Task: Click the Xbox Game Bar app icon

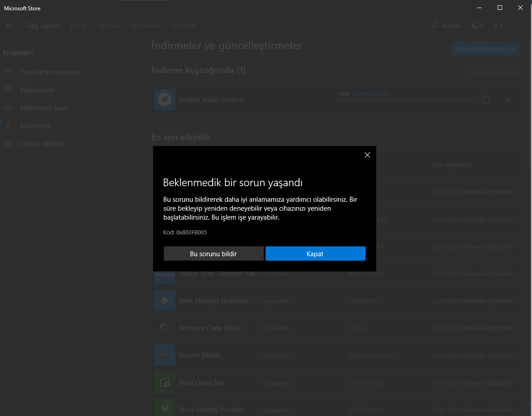Action: [x=165, y=382]
